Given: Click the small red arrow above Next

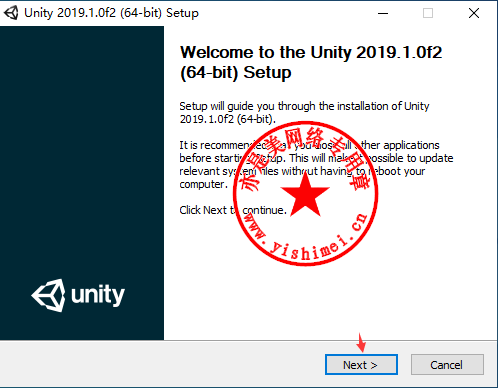Looking at the screenshot, I should point(361,342).
